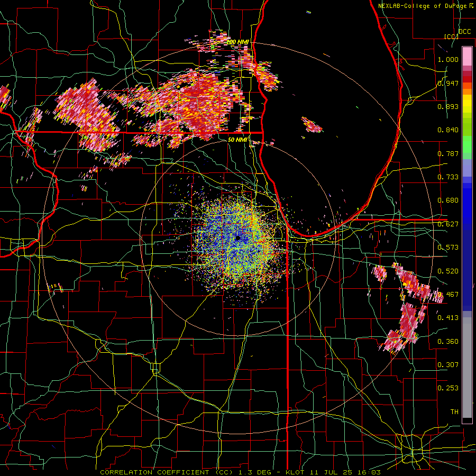Click the [CC] product label near the color bar

pos(451,36)
